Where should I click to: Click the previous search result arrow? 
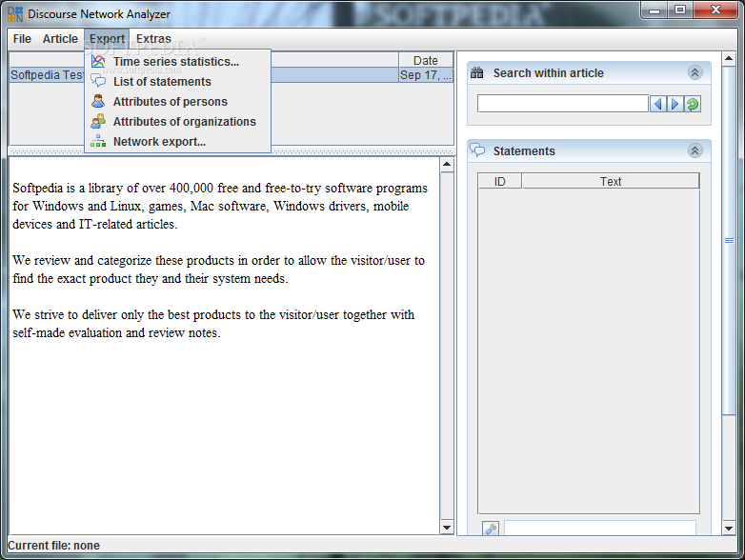point(657,104)
